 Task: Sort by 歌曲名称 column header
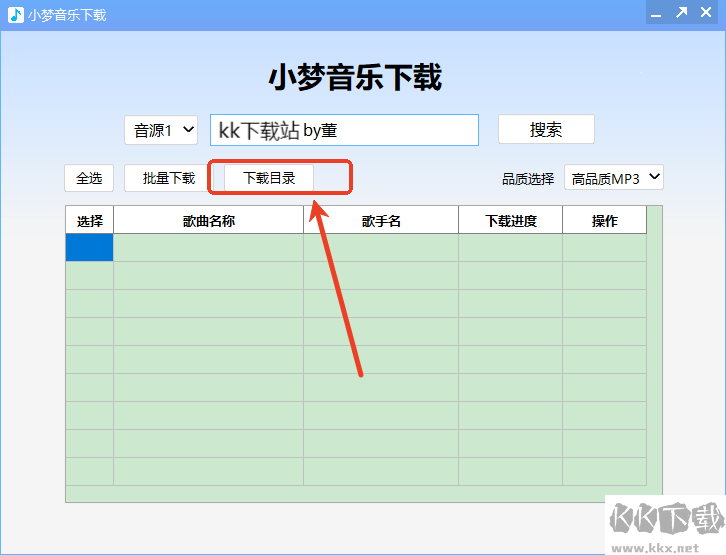coord(208,220)
